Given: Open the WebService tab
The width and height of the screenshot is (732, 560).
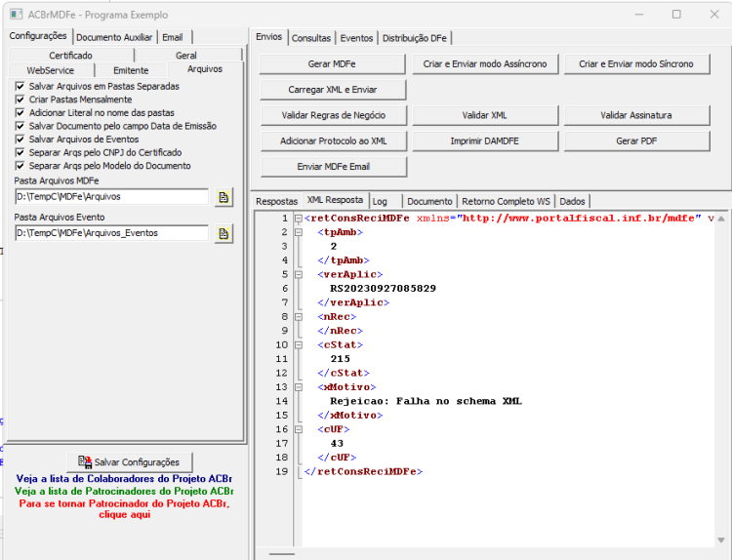Looking at the screenshot, I should [x=51, y=70].
